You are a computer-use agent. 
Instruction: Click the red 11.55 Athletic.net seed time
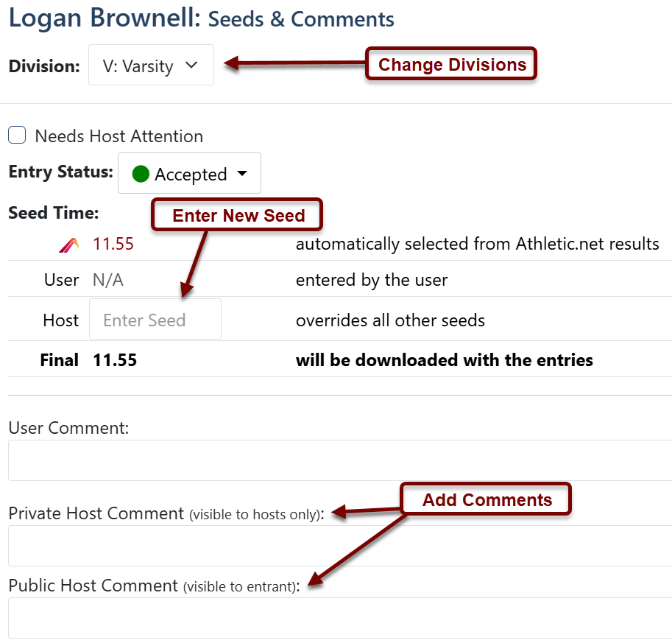113,244
